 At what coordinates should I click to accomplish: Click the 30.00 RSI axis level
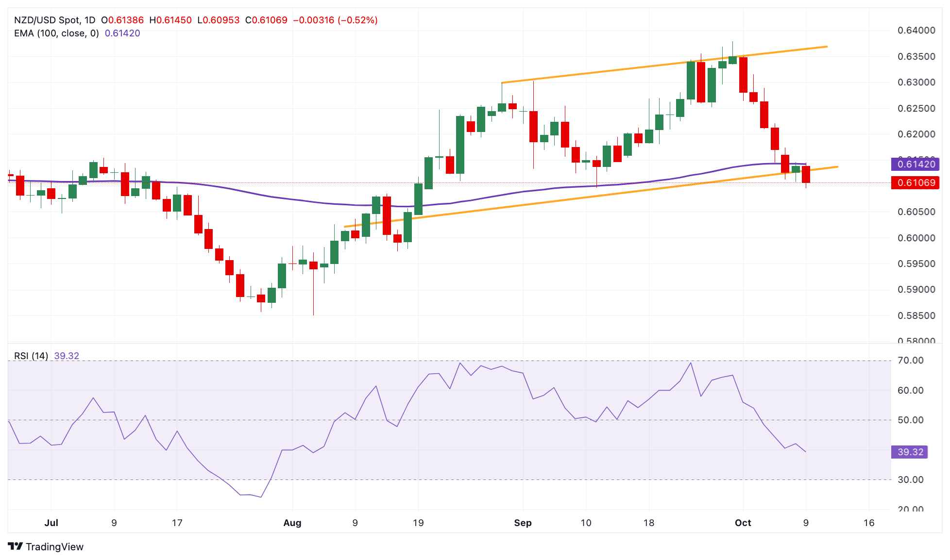tap(911, 479)
